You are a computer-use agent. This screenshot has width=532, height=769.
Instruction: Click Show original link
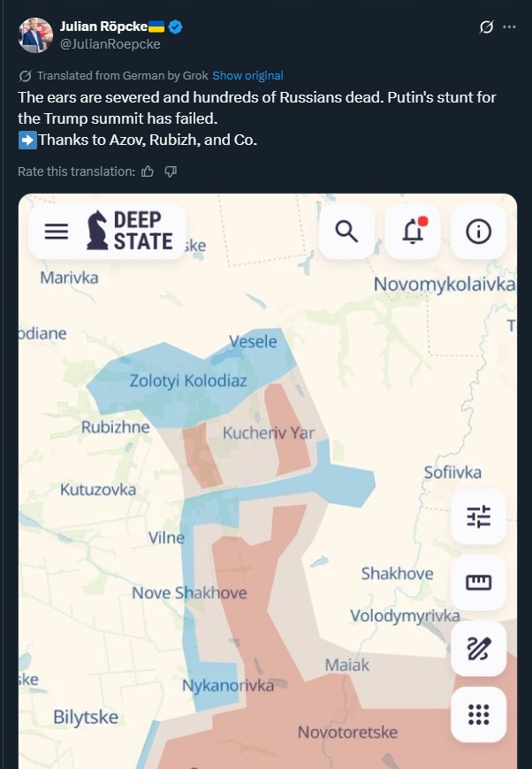coord(247,76)
